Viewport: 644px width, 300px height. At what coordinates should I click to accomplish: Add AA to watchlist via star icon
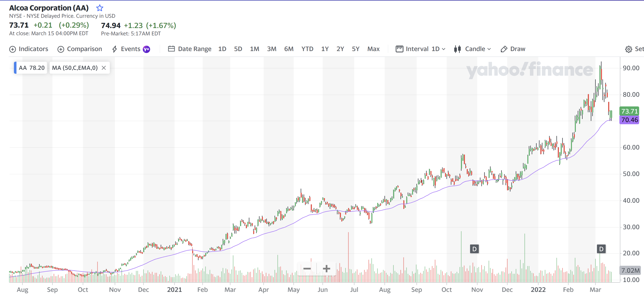coord(100,8)
